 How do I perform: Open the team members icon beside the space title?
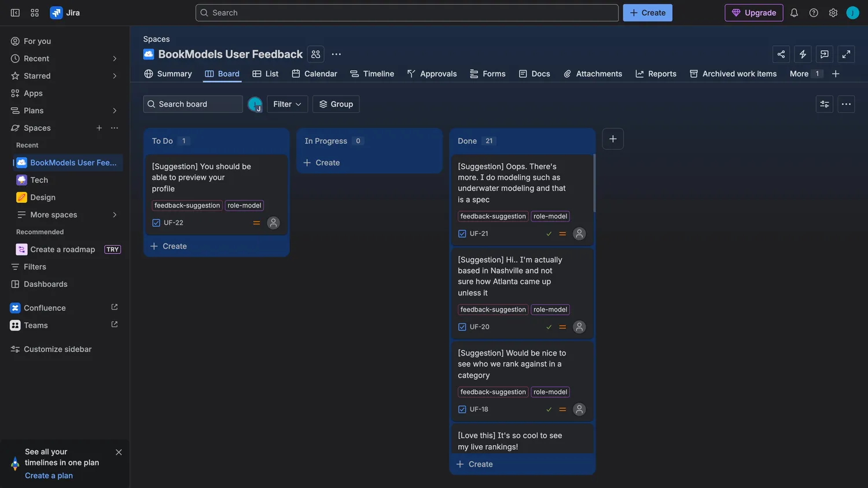[x=315, y=54]
